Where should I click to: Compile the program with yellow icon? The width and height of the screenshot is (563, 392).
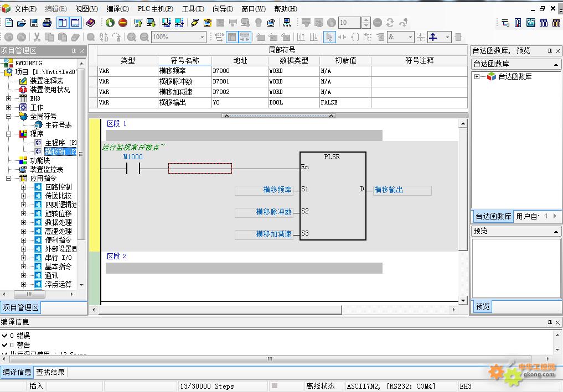(195, 23)
